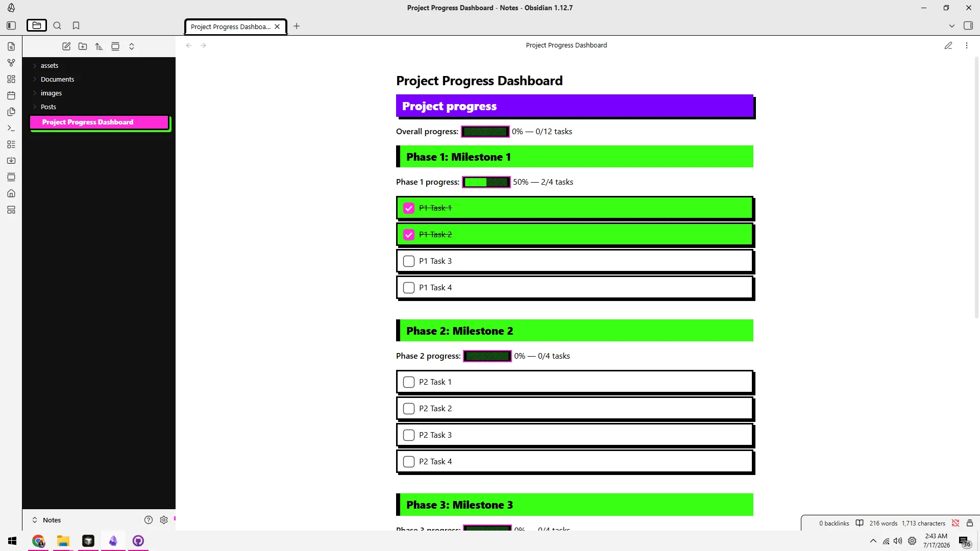Uncheck the P1 Task 1 checkbox
Image resolution: width=980 pixels, height=551 pixels.
pos(409,208)
